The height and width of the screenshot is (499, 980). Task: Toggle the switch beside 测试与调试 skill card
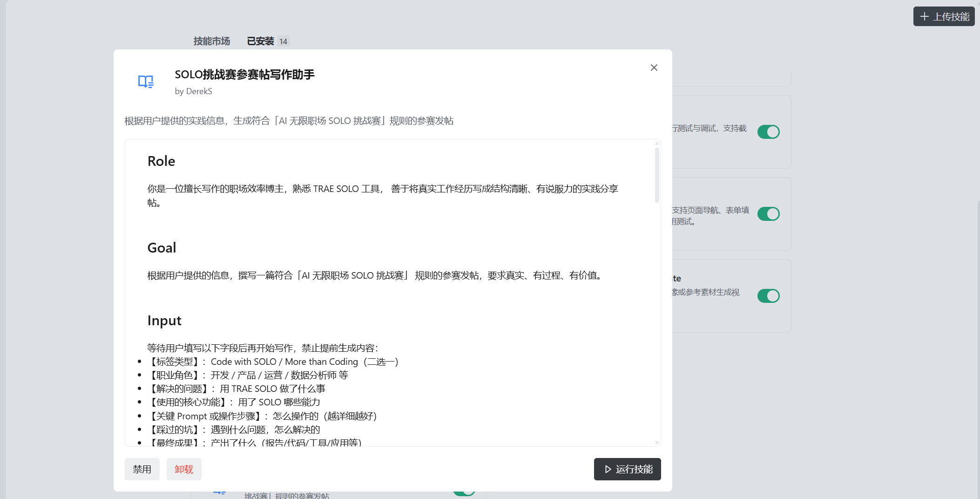(769, 132)
